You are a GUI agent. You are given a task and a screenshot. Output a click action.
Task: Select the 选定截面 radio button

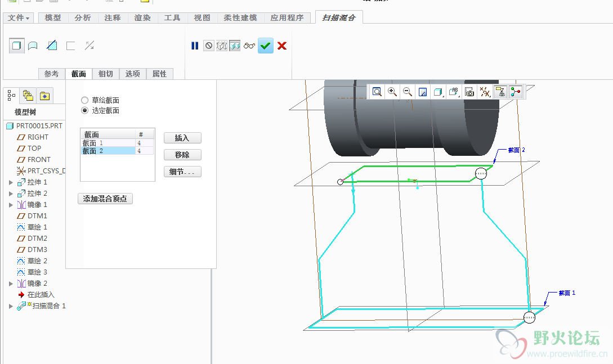[84, 110]
